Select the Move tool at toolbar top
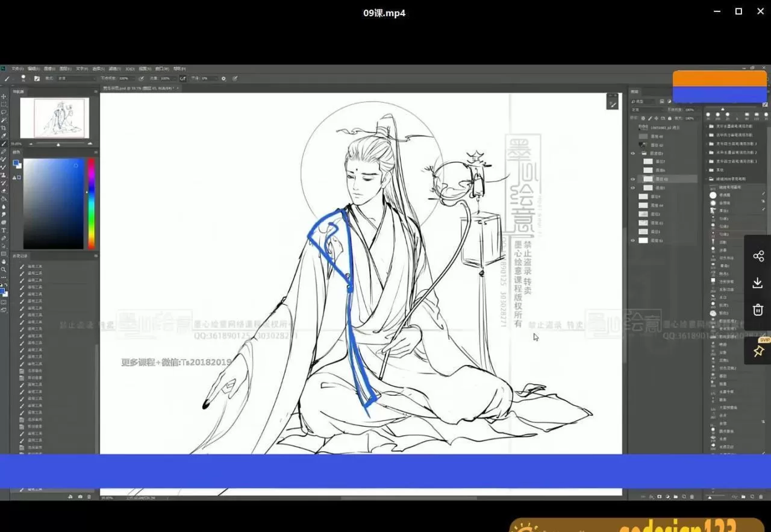Viewport: 771px width, 532px height. pyautogui.click(x=5, y=96)
